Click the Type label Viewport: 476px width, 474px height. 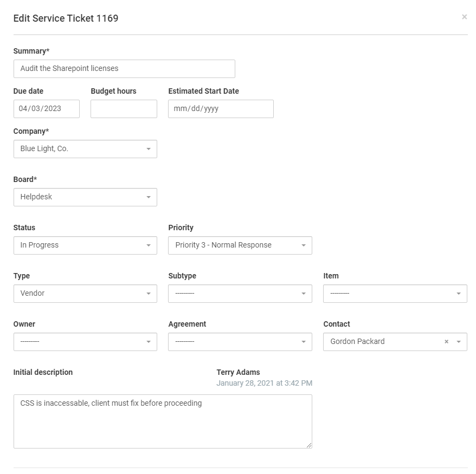coord(22,276)
